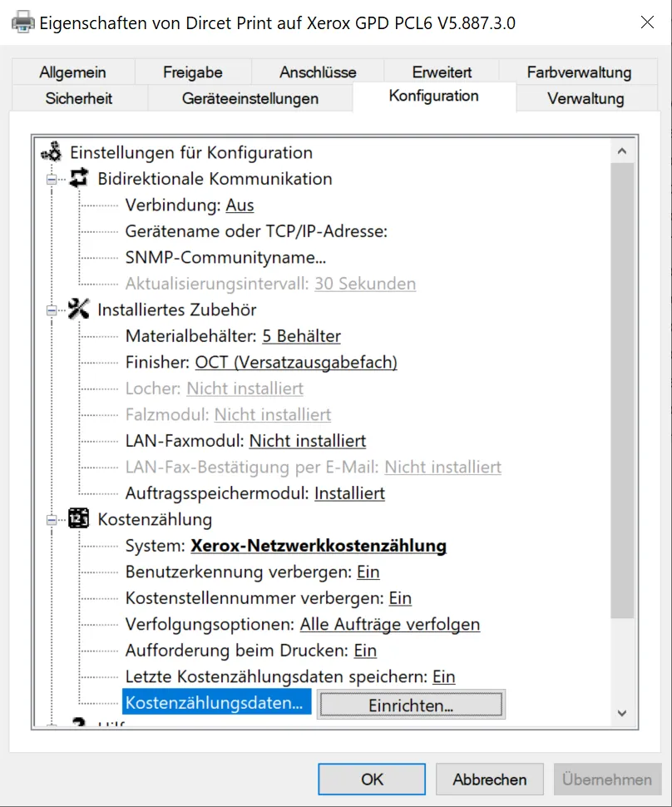The height and width of the screenshot is (807, 672).
Task: Click the Einstellungen für Konfiguration gear icon
Action: tap(52, 152)
